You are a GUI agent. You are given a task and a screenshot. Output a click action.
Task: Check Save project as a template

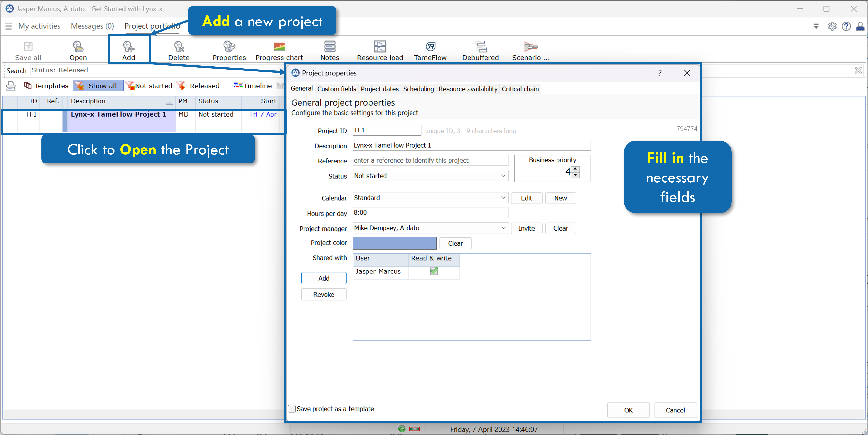point(292,408)
